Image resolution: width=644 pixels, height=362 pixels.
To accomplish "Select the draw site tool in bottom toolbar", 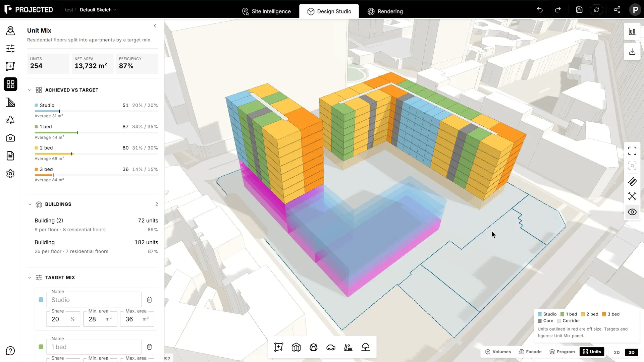I will pos(278,347).
